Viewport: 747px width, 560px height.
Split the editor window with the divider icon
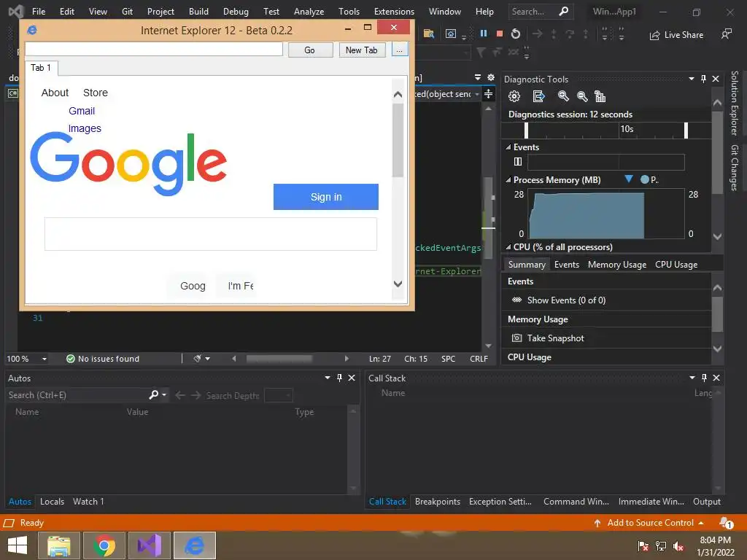(488, 94)
